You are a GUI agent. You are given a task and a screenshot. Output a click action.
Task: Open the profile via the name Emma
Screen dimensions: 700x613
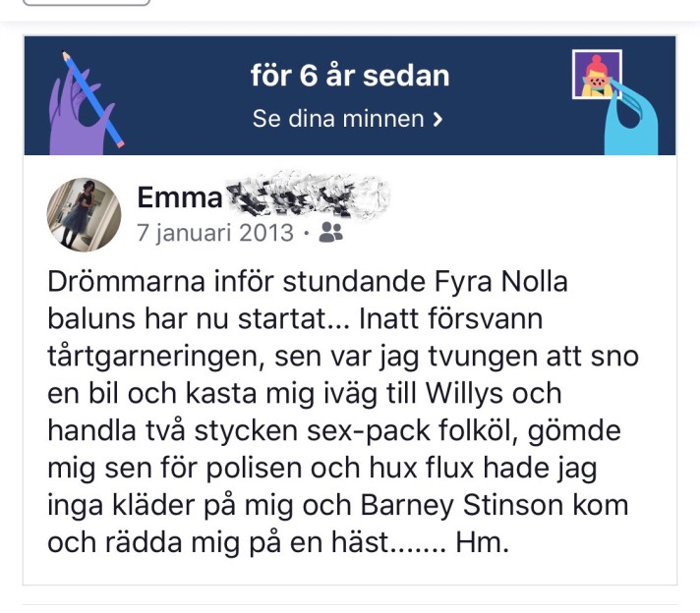point(180,197)
